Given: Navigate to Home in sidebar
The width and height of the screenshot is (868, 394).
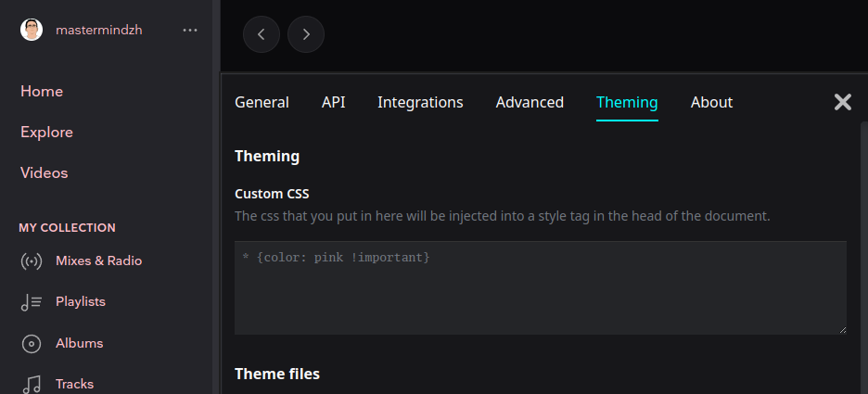Looking at the screenshot, I should point(42,91).
